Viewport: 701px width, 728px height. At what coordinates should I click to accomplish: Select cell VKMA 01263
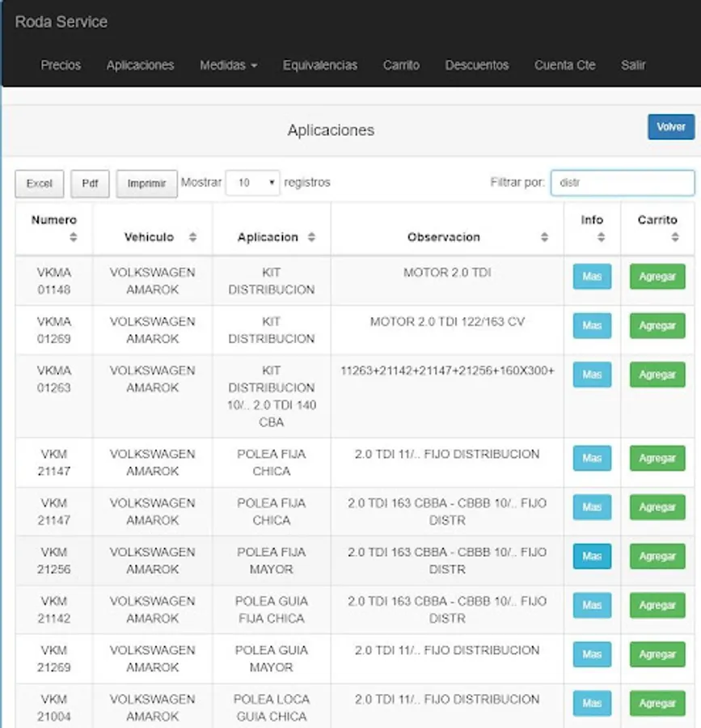54,396
